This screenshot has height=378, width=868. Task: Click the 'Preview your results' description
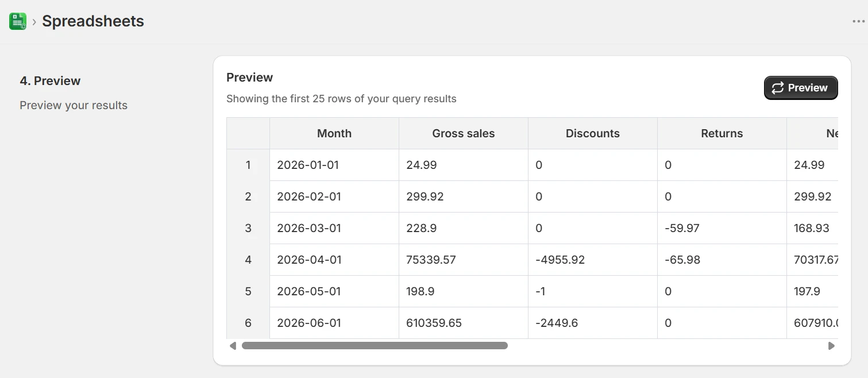point(74,105)
